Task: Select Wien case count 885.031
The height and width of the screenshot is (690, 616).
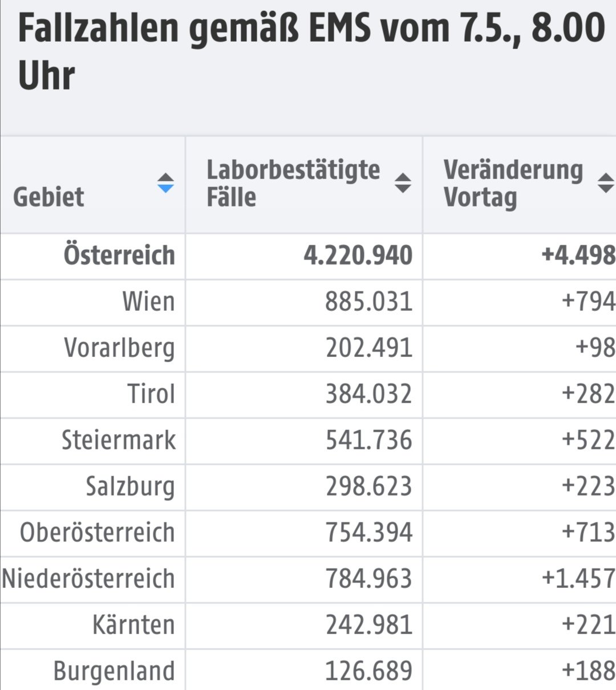Action: point(369,302)
